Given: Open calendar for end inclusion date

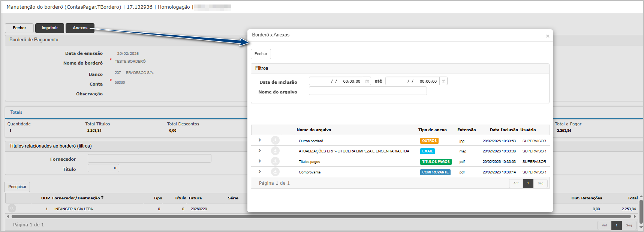Looking at the screenshot, I should (443, 81).
